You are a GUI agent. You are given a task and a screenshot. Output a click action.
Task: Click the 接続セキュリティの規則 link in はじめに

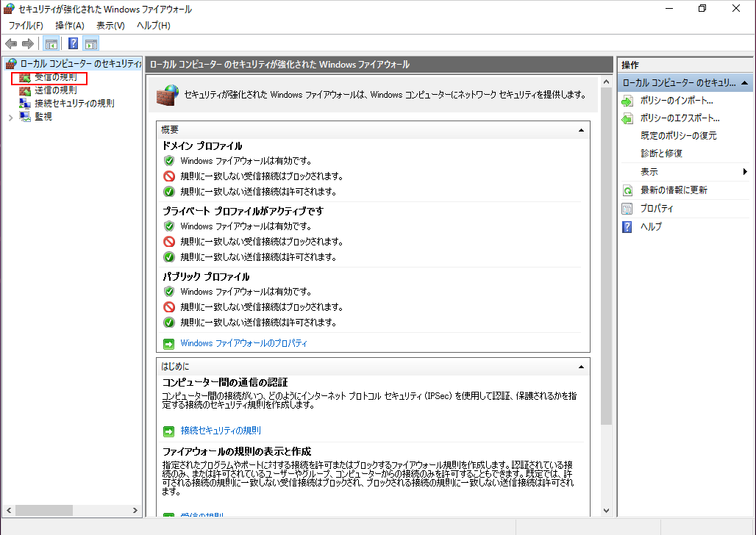point(221,431)
